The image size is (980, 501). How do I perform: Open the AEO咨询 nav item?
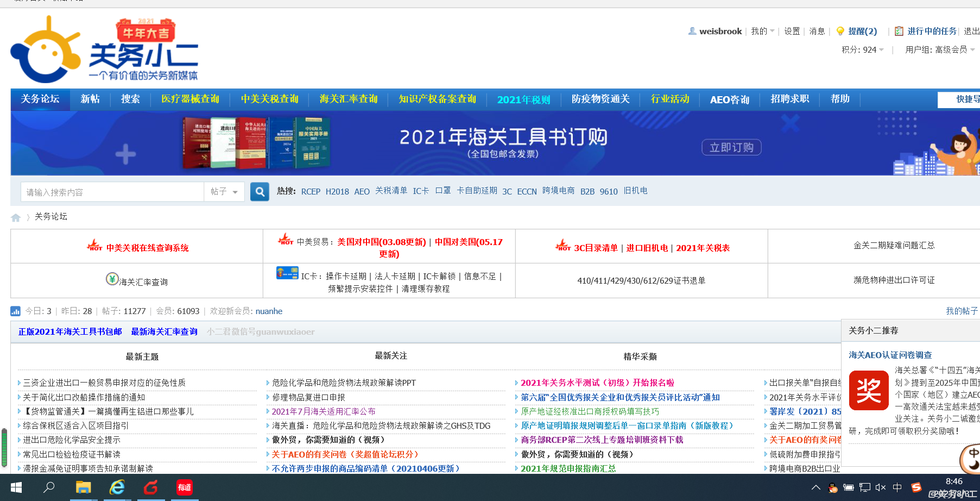[x=730, y=99]
